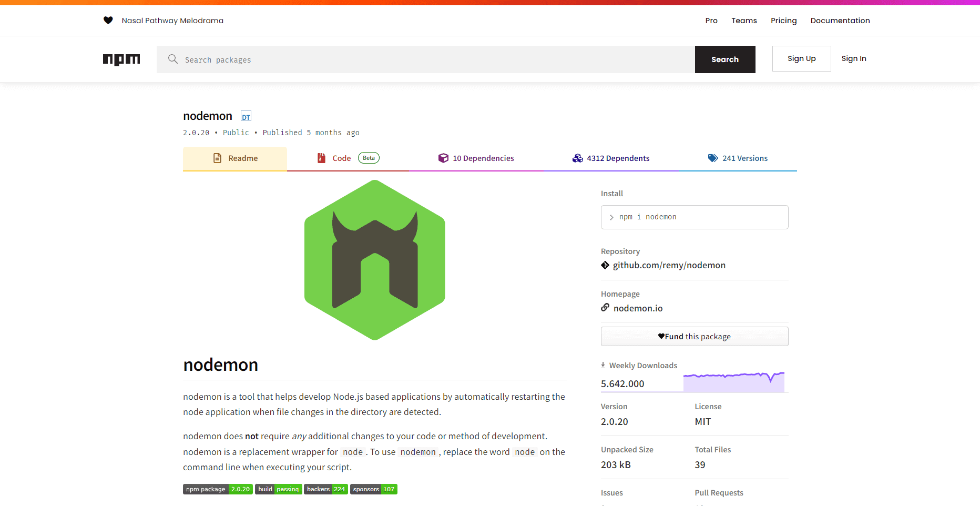Click the Published 5 months ago text
980x506 pixels.
click(311, 133)
